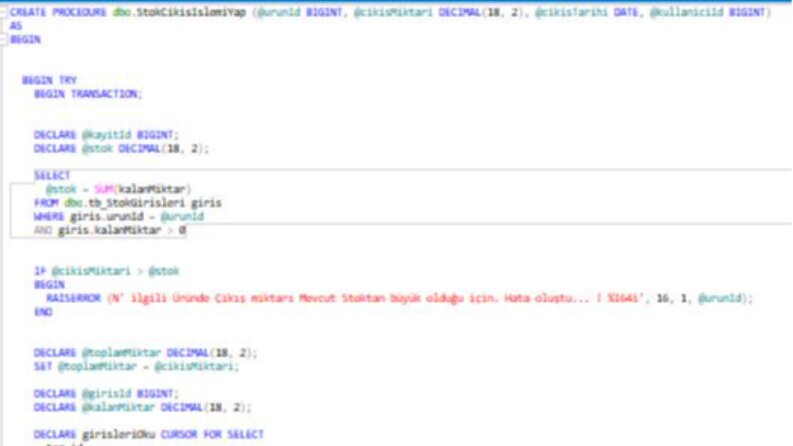
Task: Click the DECLARE @girisId BIGINT; line
Action: (x=107, y=394)
